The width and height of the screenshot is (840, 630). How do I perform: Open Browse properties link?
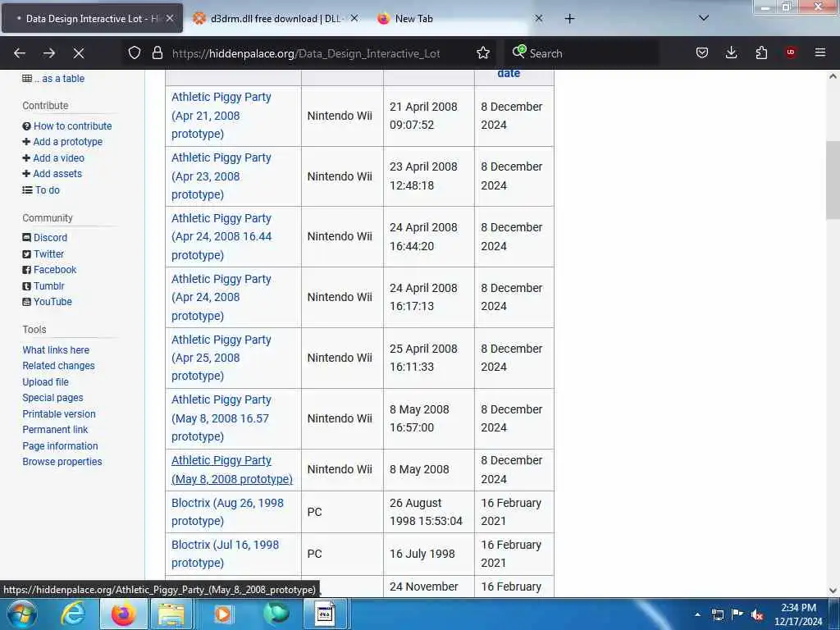pyautogui.click(x=62, y=462)
